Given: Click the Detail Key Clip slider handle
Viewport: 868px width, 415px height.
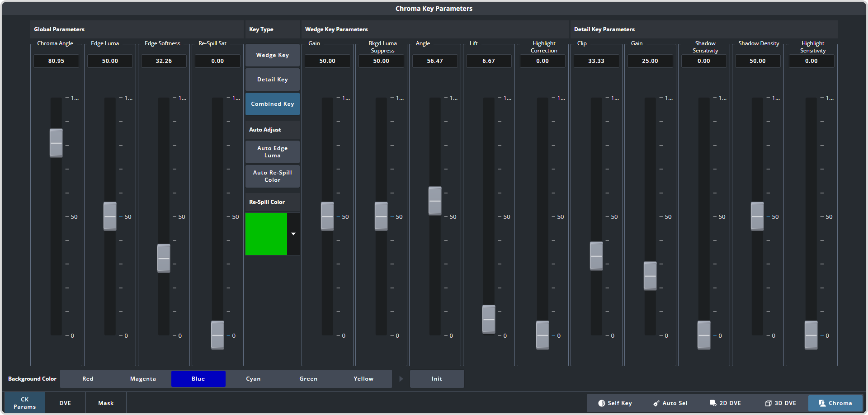Looking at the screenshot, I should coord(596,256).
